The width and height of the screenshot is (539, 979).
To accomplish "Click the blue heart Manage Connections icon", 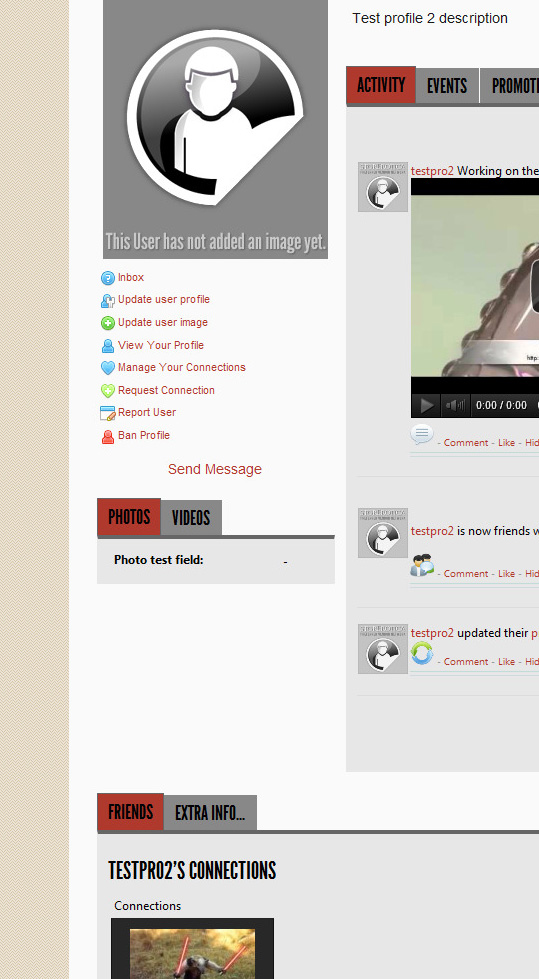I will point(107,368).
